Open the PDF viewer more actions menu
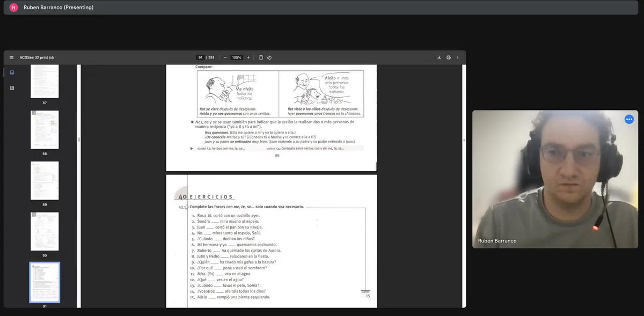Image resolution: width=644 pixels, height=316 pixels. coord(457,57)
